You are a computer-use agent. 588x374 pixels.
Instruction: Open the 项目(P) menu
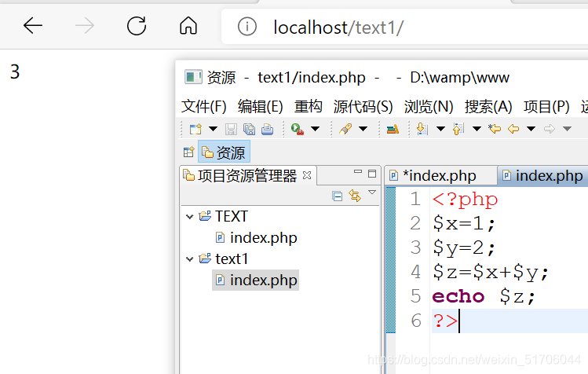(546, 107)
